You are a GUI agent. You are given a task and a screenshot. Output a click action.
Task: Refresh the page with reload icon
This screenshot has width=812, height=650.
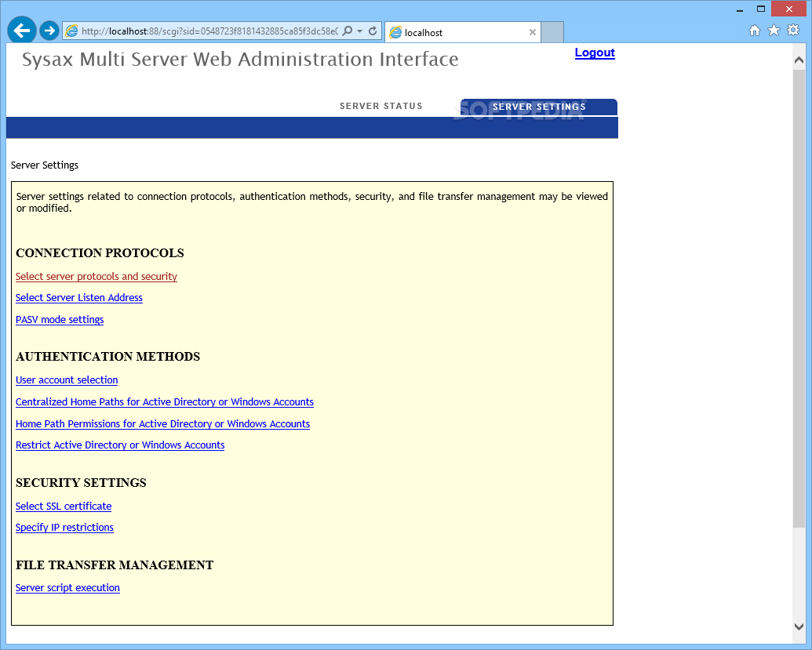click(x=373, y=31)
